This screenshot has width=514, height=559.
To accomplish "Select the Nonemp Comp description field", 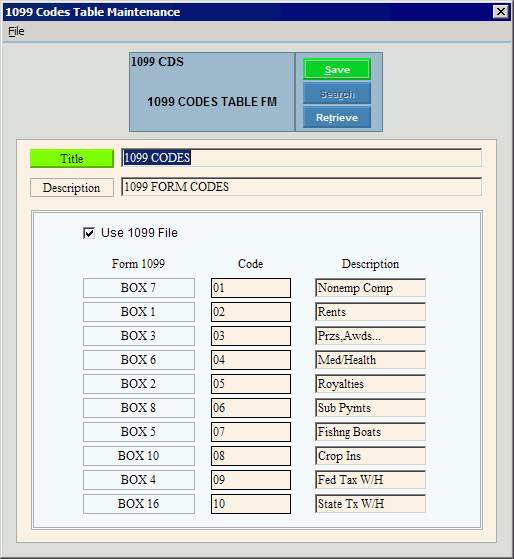I will tap(370, 288).
